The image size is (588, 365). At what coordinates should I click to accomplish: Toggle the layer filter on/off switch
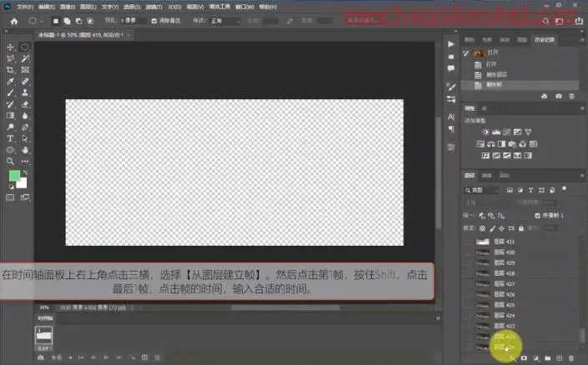click(564, 189)
